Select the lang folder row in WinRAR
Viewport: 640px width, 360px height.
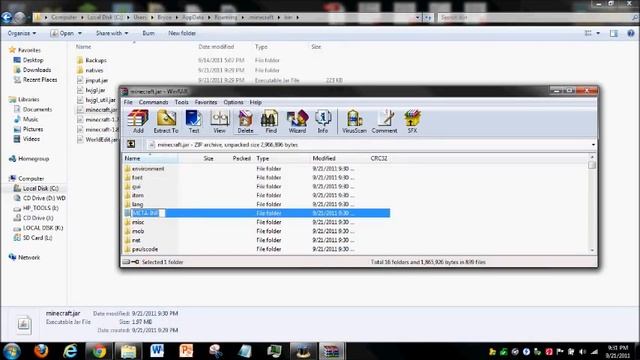coord(256,204)
